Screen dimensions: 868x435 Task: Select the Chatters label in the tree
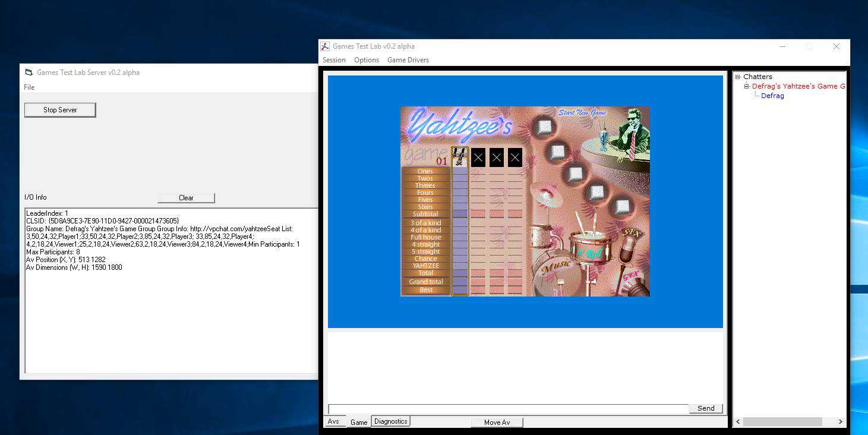[757, 77]
